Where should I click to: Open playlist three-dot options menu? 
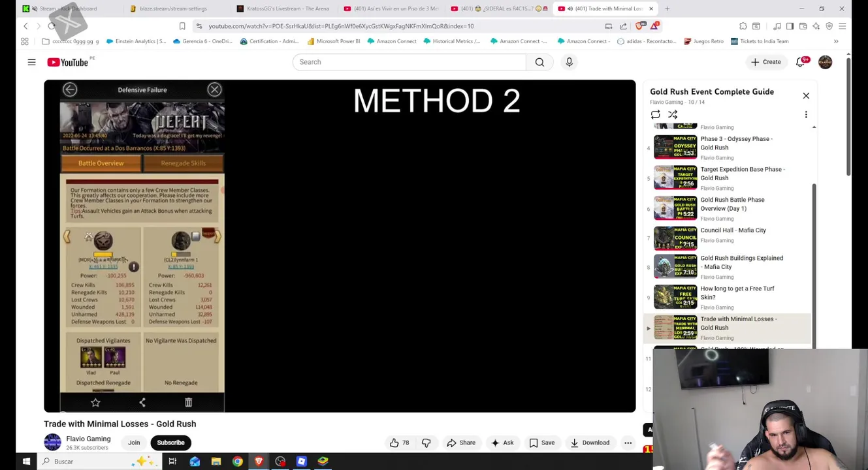point(806,115)
